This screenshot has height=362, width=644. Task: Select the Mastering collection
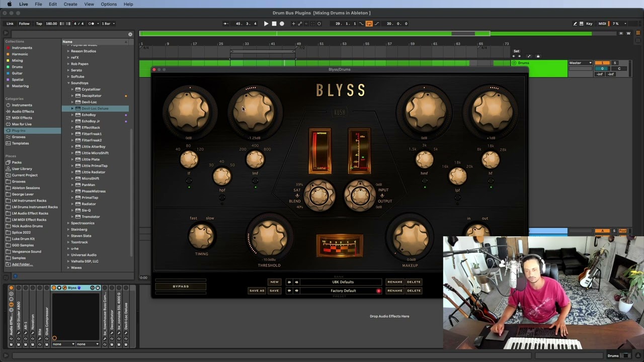tap(20, 86)
